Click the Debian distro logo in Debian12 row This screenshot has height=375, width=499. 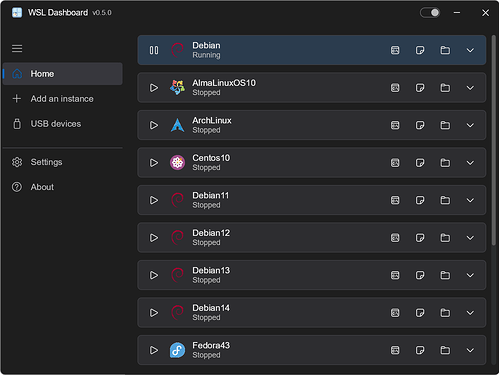point(177,238)
